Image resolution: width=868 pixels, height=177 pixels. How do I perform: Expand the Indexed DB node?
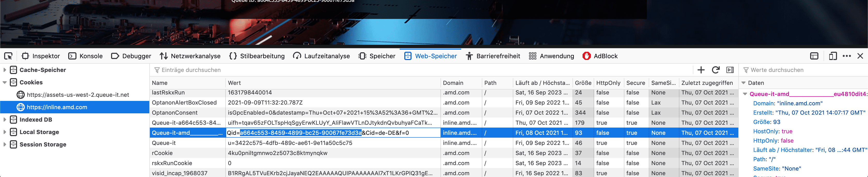click(5, 120)
